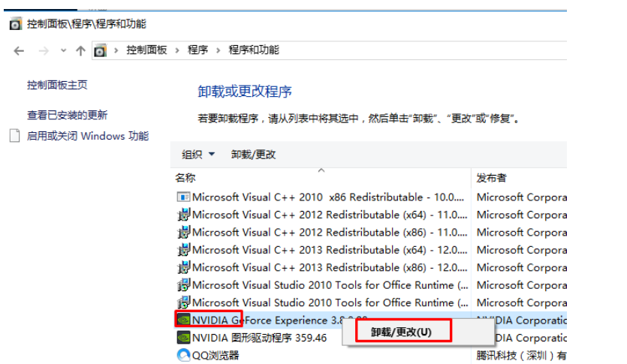The image size is (627, 364).
Task: Go up one level with up arrow
Action: point(81,51)
